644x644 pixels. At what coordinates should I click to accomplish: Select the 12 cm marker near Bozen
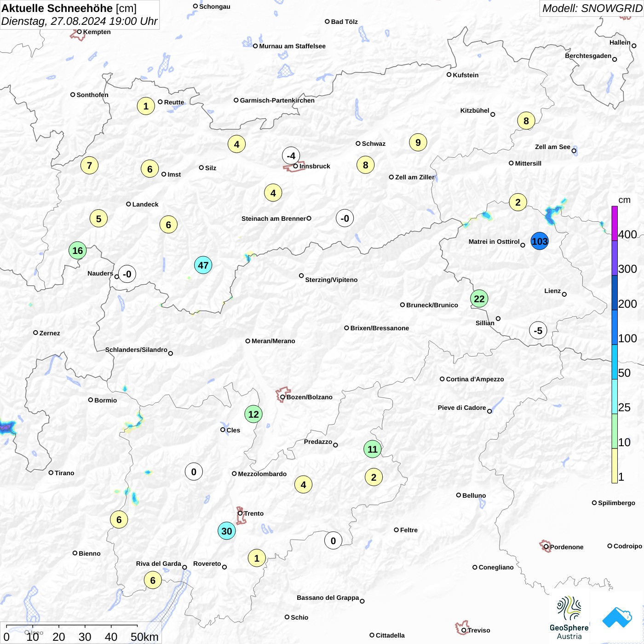point(253,414)
